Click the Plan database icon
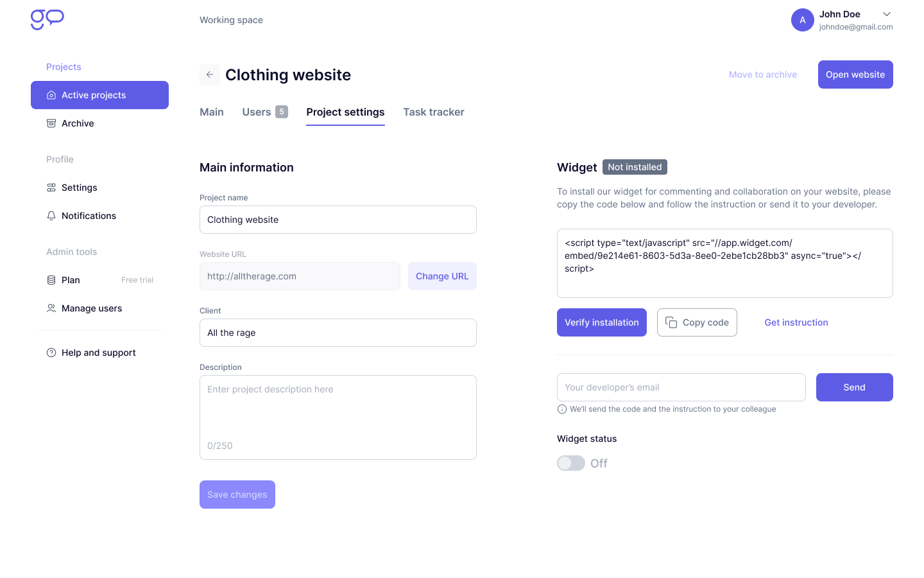The height and width of the screenshot is (578, 924). point(51,280)
